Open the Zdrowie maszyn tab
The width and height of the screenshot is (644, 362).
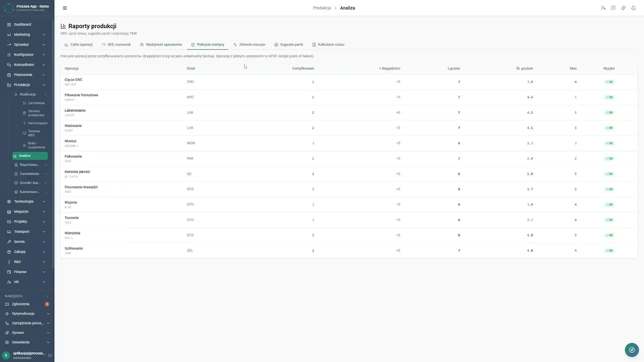[249, 45]
